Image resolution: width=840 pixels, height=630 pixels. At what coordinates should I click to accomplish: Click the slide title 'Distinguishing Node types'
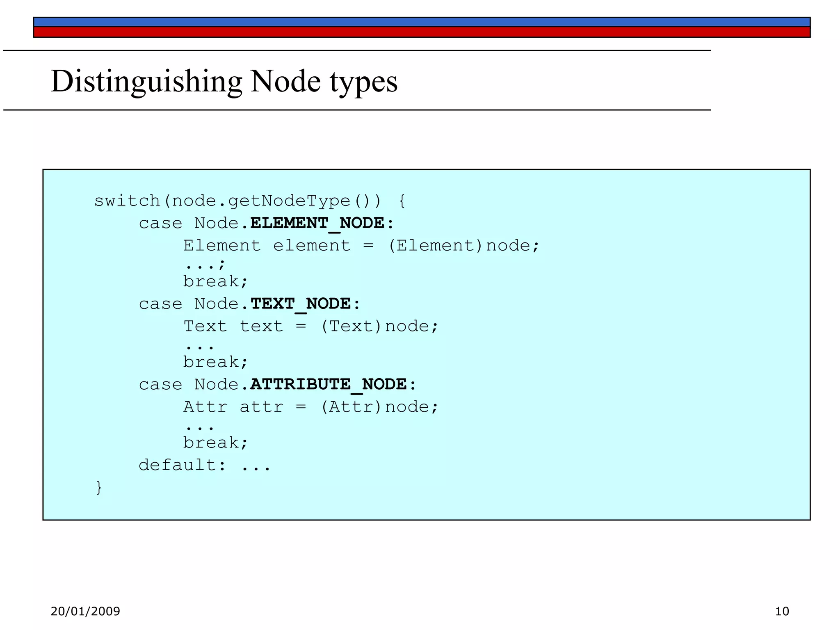coord(224,82)
